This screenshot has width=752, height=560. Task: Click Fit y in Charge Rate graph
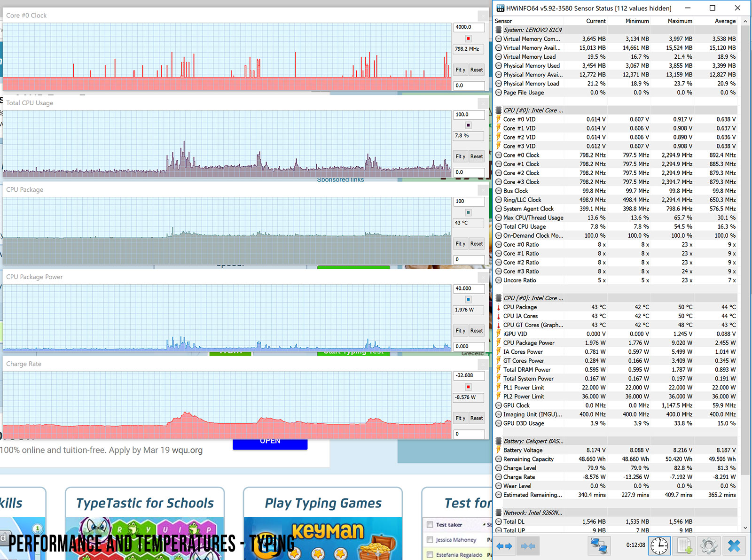click(460, 418)
